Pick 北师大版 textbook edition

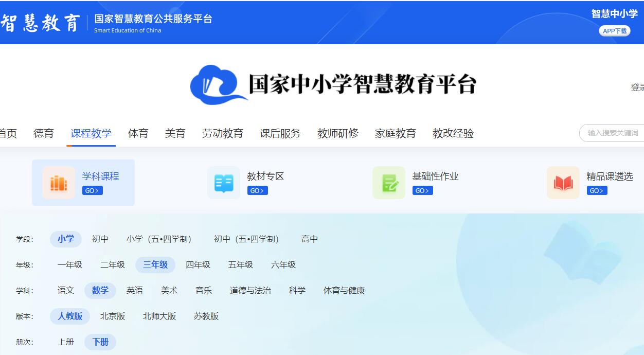point(159,316)
